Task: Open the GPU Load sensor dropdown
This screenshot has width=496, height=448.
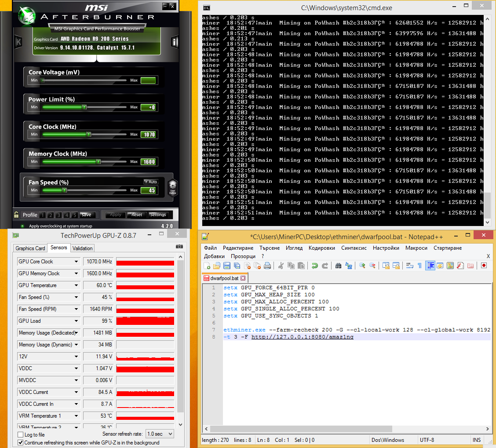Action: tap(76, 321)
